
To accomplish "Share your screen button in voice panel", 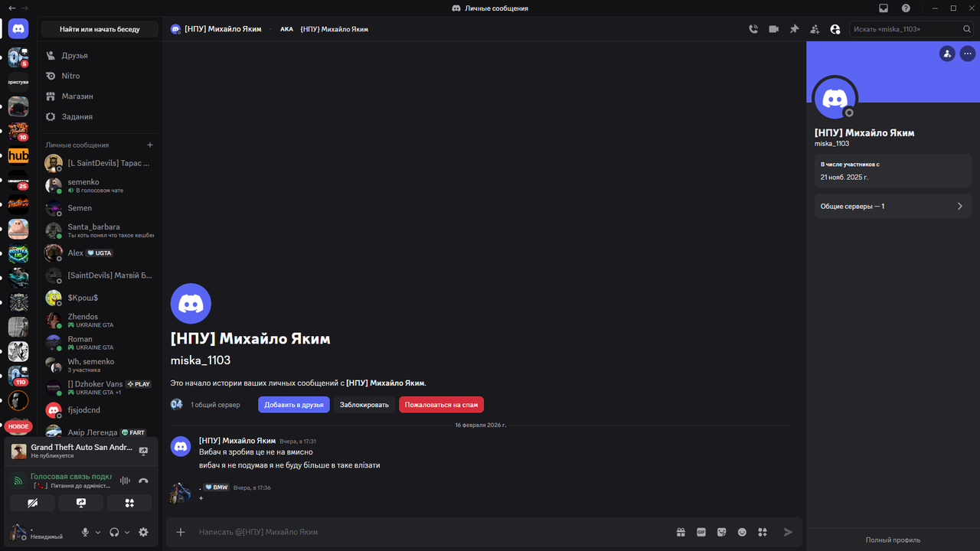I will (81, 503).
